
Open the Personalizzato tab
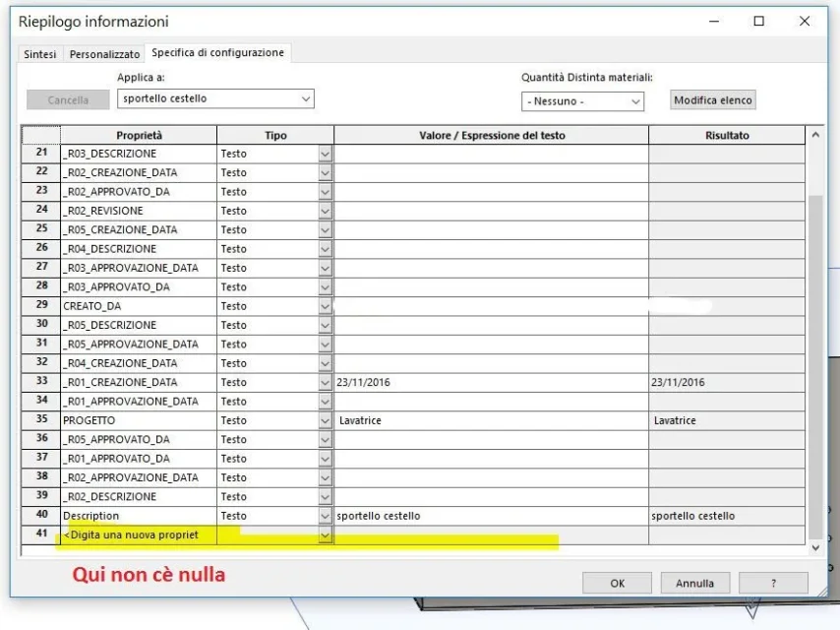pyautogui.click(x=104, y=54)
